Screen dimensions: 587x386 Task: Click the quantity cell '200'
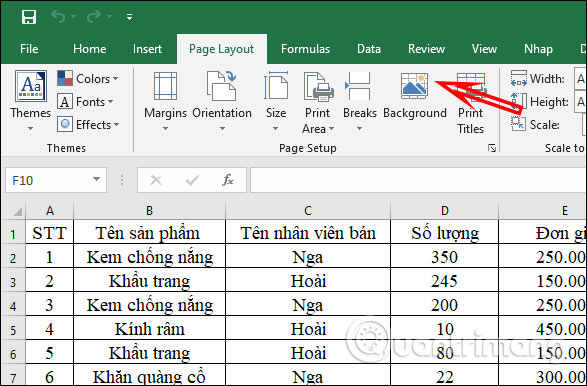point(444,304)
